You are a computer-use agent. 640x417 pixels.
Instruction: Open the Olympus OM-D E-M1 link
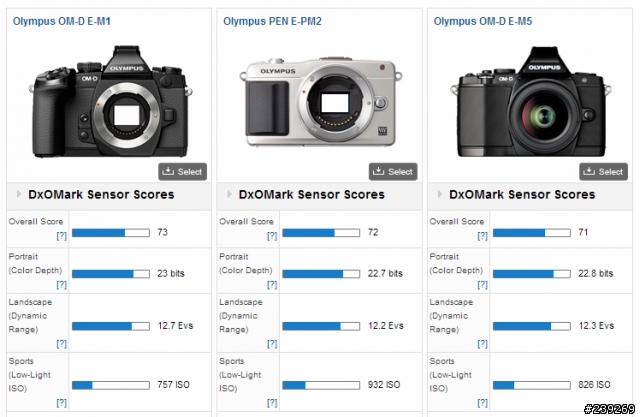pos(62,21)
